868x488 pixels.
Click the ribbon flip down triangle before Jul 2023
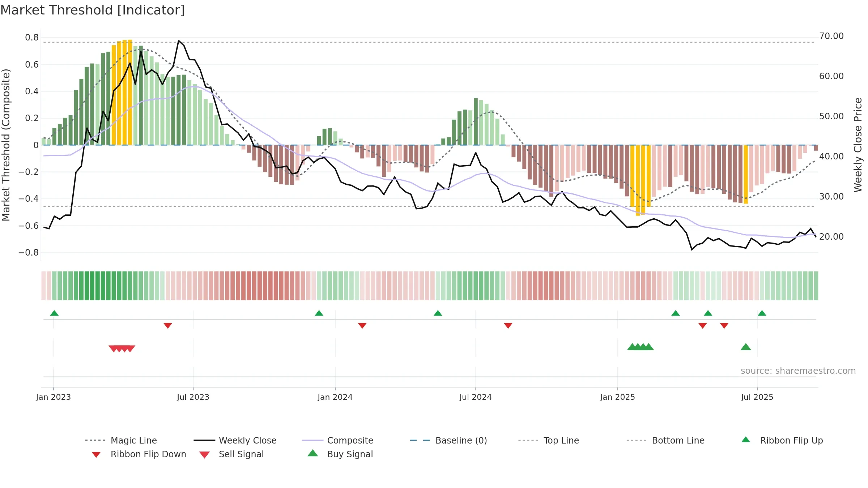[x=168, y=326]
